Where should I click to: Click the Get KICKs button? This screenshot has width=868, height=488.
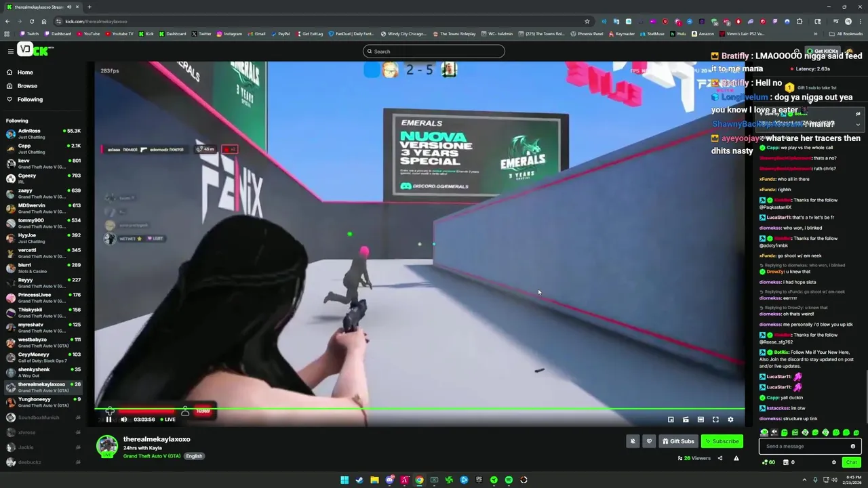click(x=823, y=52)
